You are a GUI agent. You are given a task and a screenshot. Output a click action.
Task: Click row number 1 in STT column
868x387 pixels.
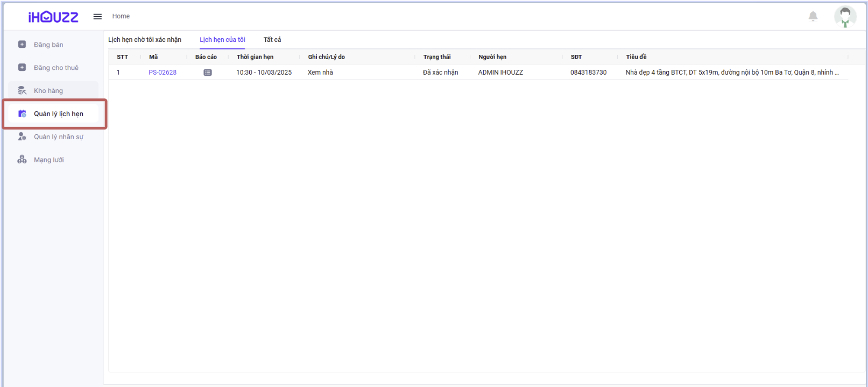[x=118, y=73]
